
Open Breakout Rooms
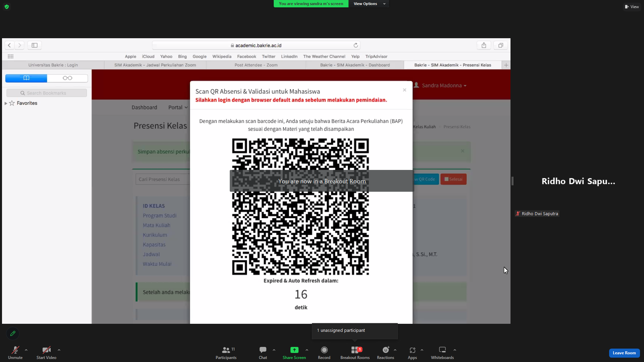pos(355,353)
